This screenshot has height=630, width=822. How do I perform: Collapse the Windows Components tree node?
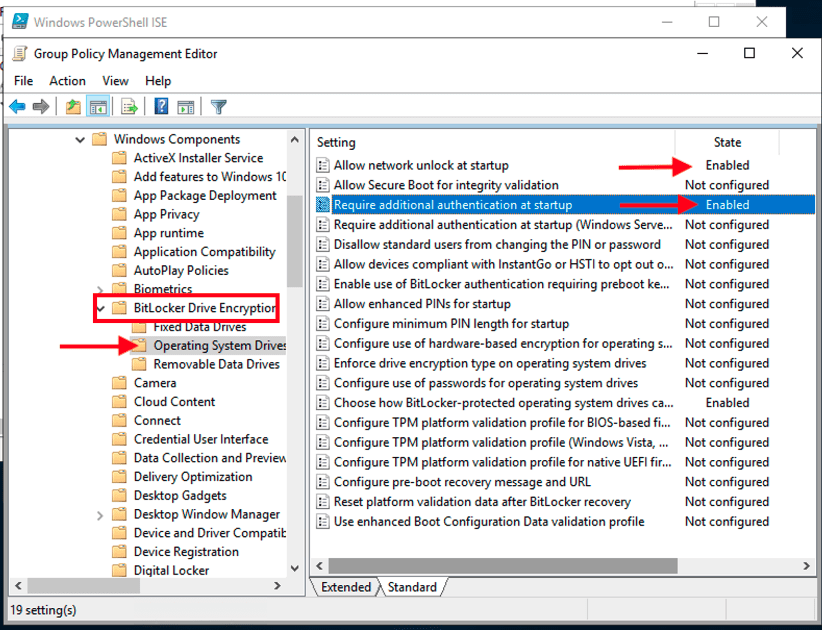[81, 140]
